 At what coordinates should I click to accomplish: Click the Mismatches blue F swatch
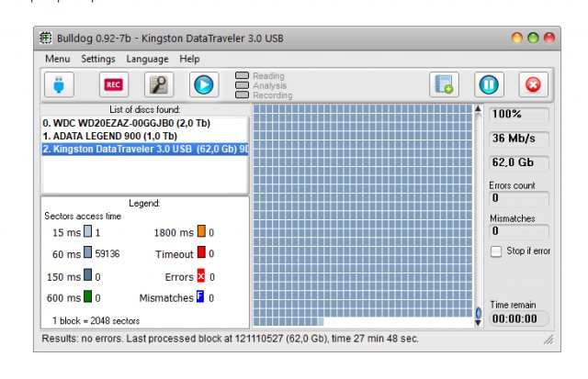(x=200, y=296)
